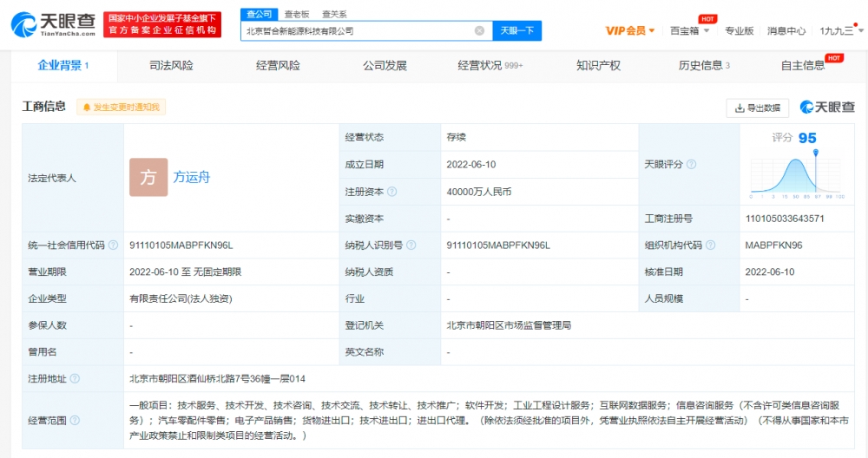This screenshot has height=458, width=868.
Task: Click the 经营状态 value 存续
Action: pyautogui.click(x=457, y=137)
